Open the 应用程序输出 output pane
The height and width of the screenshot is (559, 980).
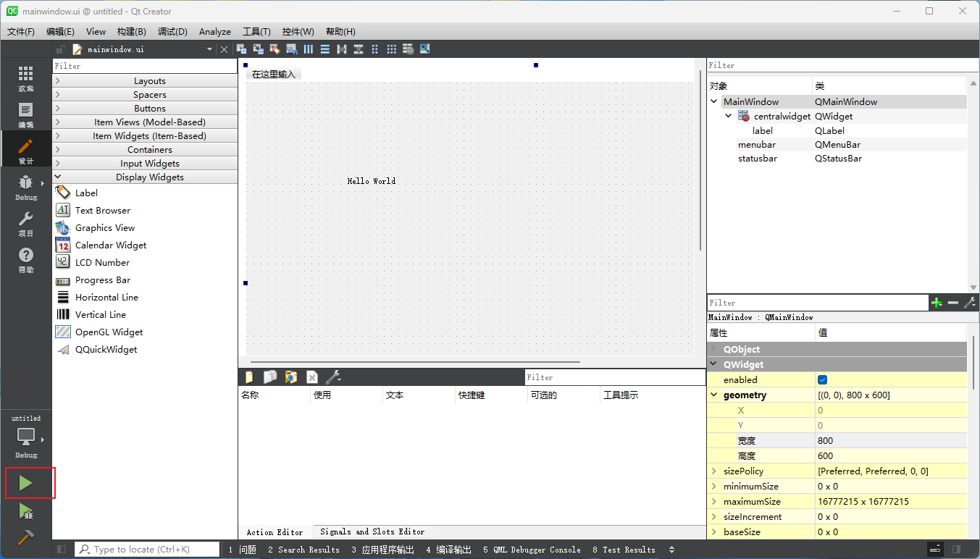pos(382,550)
